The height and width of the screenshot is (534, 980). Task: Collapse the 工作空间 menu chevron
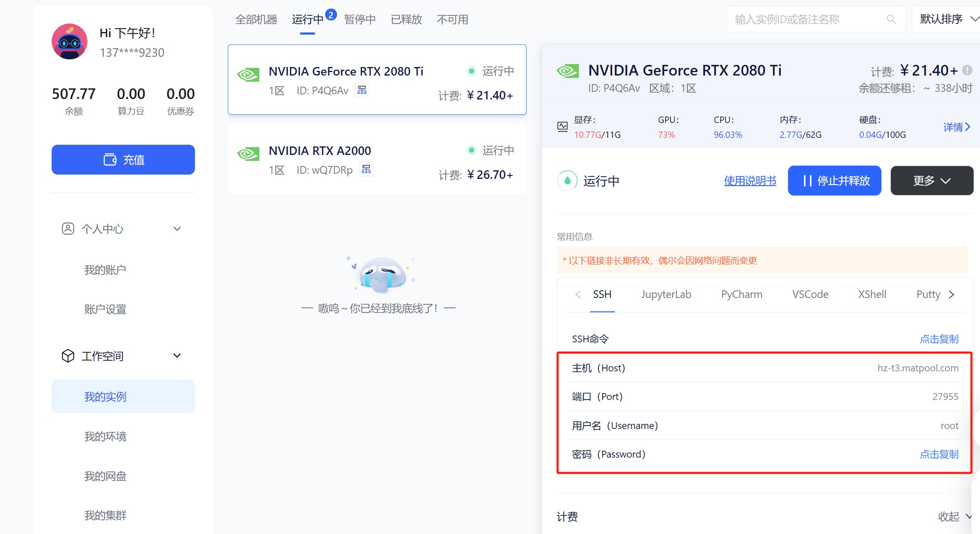pyautogui.click(x=177, y=356)
